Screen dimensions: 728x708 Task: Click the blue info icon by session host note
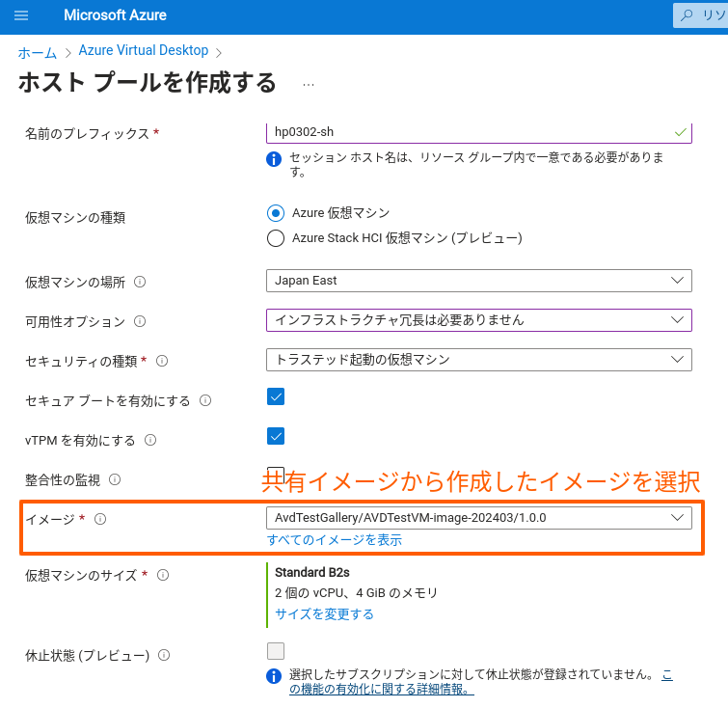coord(274,159)
